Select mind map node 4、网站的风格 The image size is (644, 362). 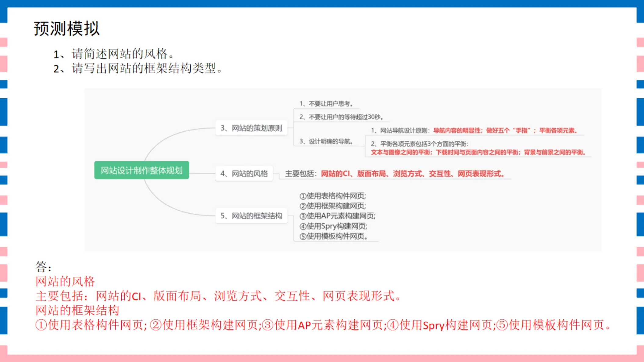pyautogui.click(x=244, y=173)
